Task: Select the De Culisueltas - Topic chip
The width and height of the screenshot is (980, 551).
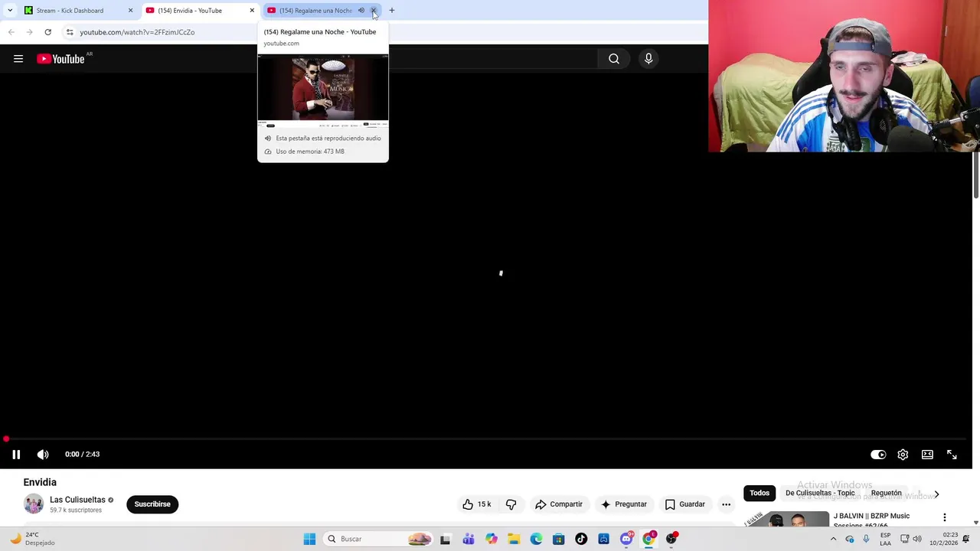Action: (x=820, y=493)
